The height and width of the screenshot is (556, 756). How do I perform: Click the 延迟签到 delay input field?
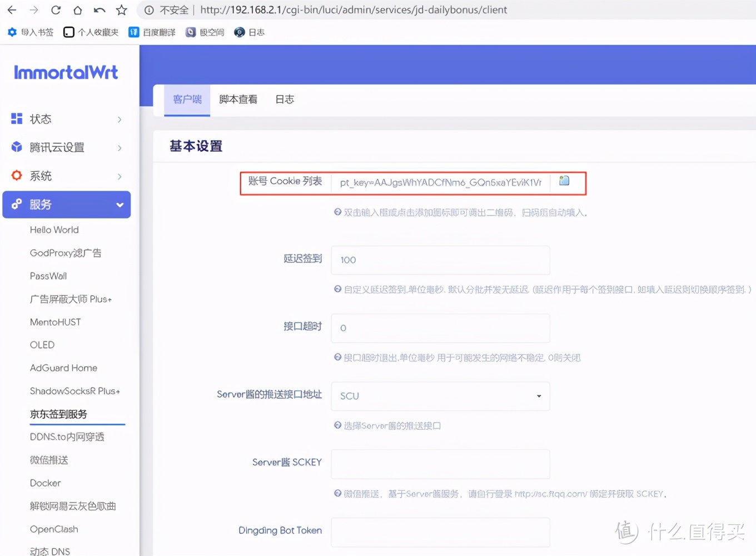[440, 260]
